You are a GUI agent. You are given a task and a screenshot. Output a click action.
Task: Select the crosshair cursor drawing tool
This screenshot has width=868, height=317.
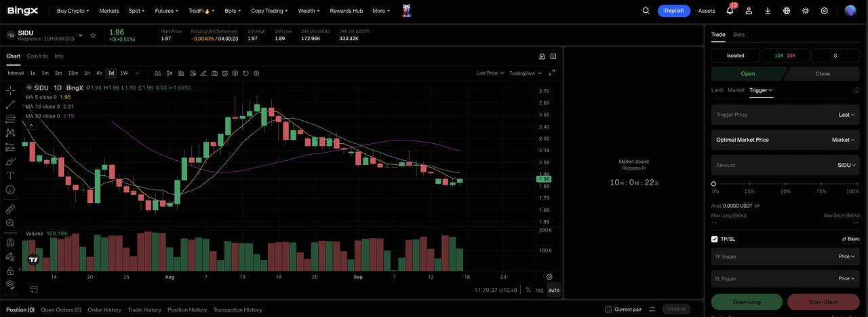[x=10, y=90]
